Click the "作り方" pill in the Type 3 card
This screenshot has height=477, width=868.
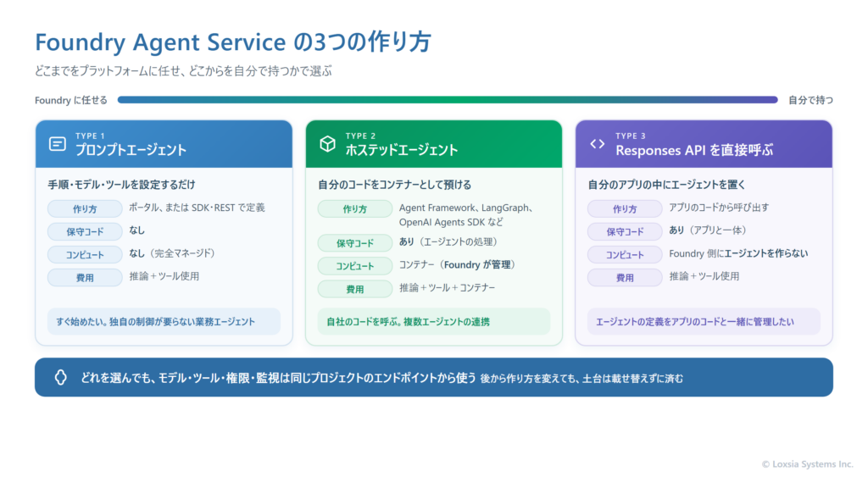(625, 208)
